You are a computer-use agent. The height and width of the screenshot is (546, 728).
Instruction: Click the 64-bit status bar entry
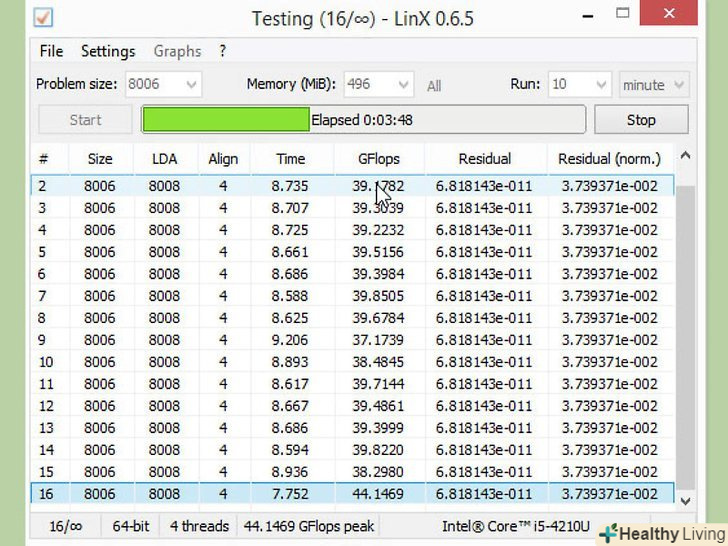coord(130,526)
